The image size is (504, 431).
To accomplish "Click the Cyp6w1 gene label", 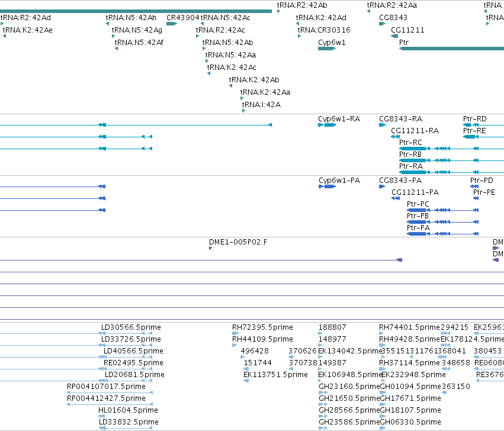I will [332, 43].
